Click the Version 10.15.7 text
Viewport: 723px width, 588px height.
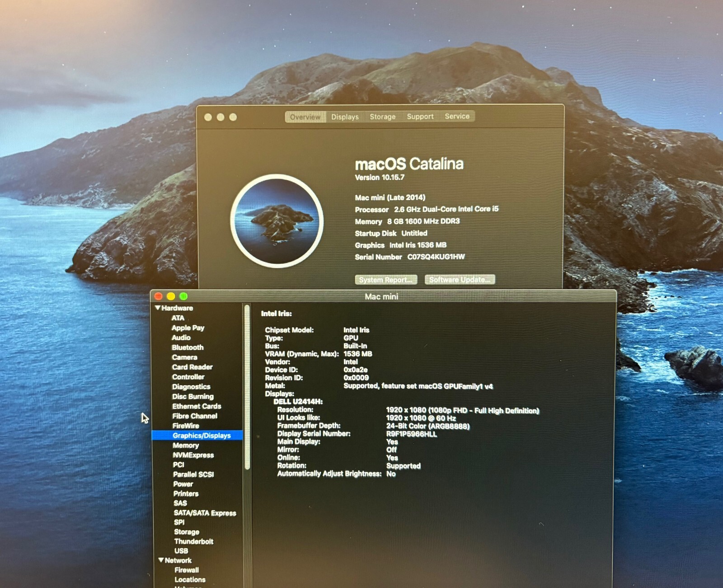(380, 177)
